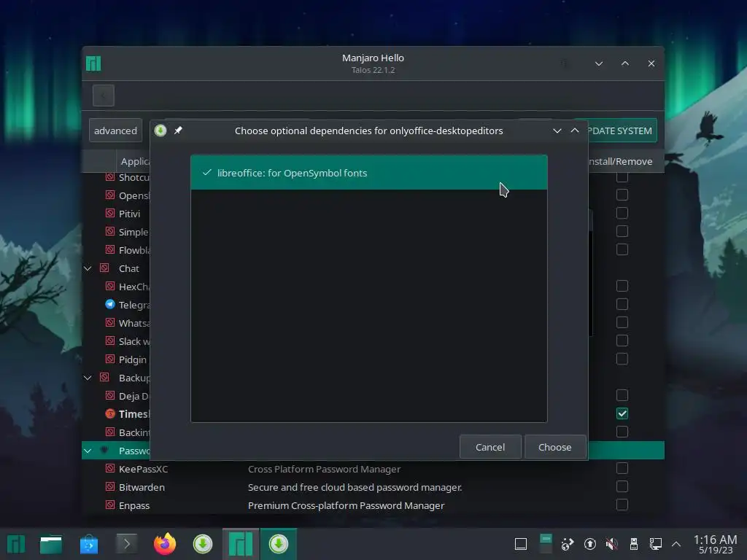Minimize Manjaro Hello via down chevron

599,63
